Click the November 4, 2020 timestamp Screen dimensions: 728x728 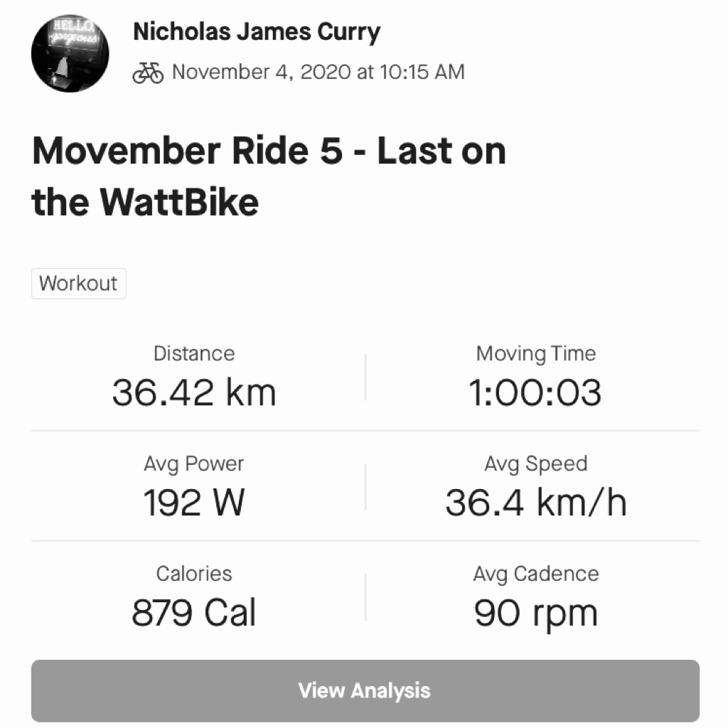click(318, 73)
